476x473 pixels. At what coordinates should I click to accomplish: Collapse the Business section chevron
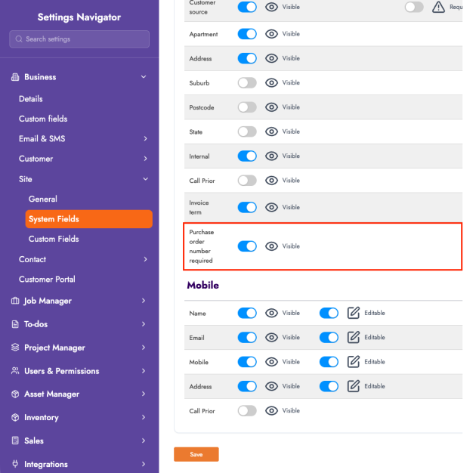[144, 77]
